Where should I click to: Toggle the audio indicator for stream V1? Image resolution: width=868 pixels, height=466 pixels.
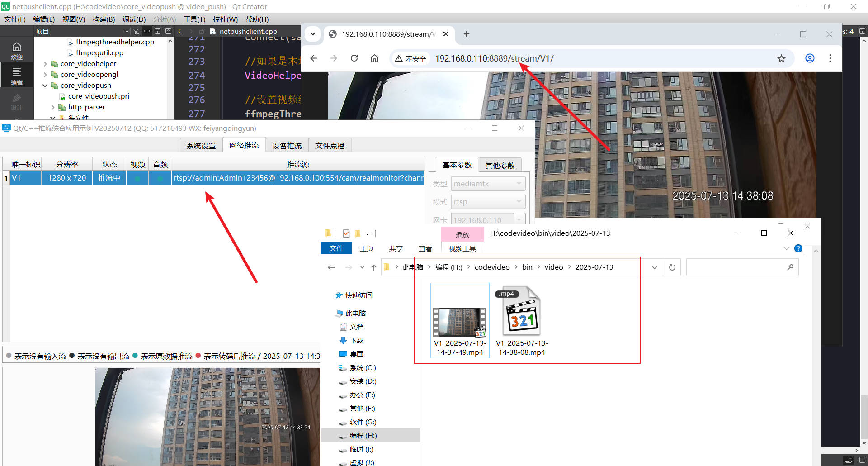coord(160,177)
